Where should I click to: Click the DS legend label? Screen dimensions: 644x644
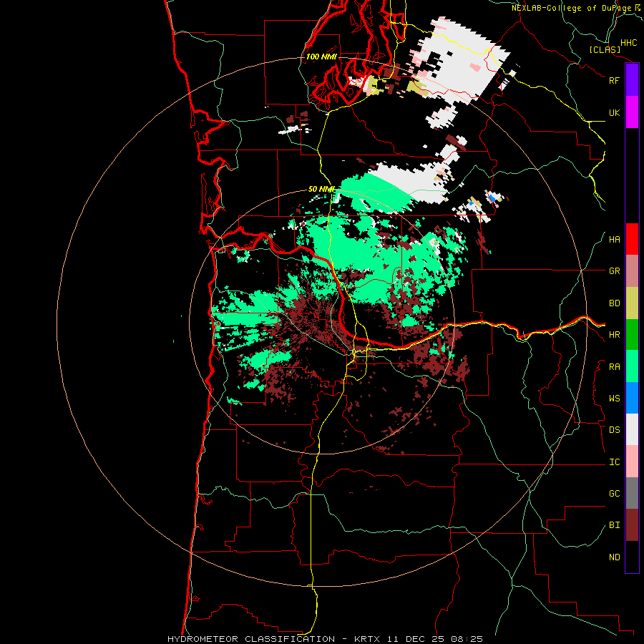(x=614, y=430)
